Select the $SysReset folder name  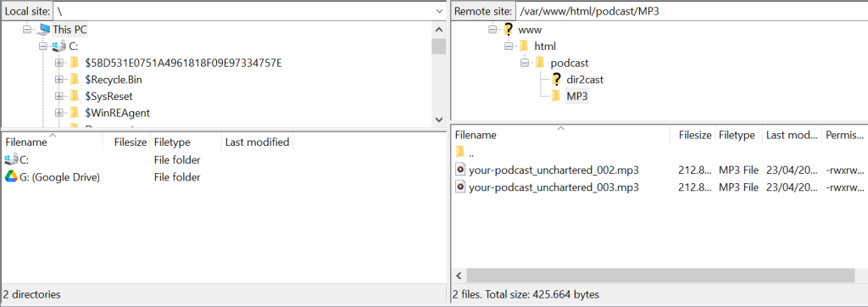click(108, 96)
